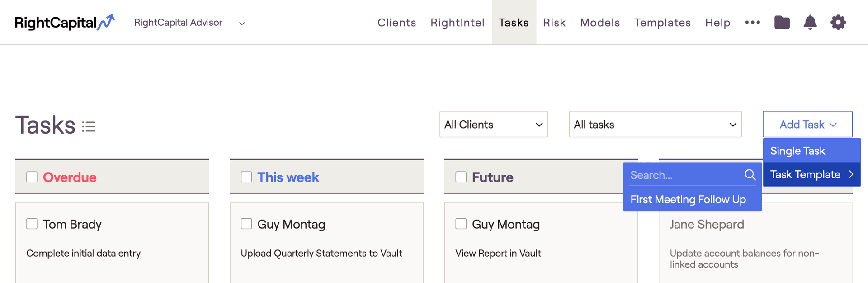The image size is (868, 283).
Task: Check Guy Montag View Report checkbox
Action: pyautogui.click(x=461, y=224)
